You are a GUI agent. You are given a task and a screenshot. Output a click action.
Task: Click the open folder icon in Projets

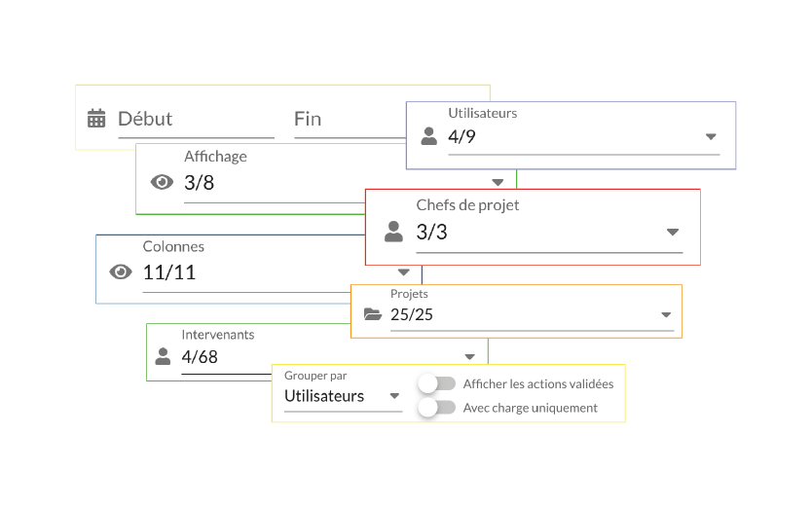pyautogui.click(x=373, y=314)
